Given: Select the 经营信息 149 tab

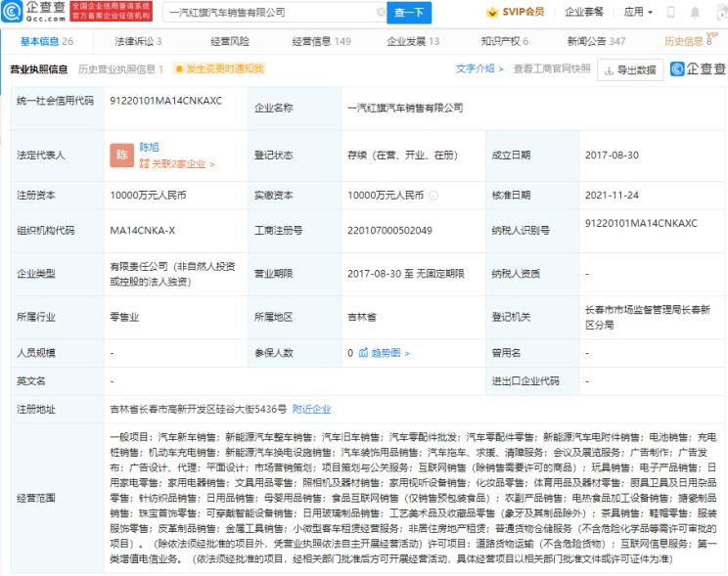Looking at the screenshot, I should point(321,41).
